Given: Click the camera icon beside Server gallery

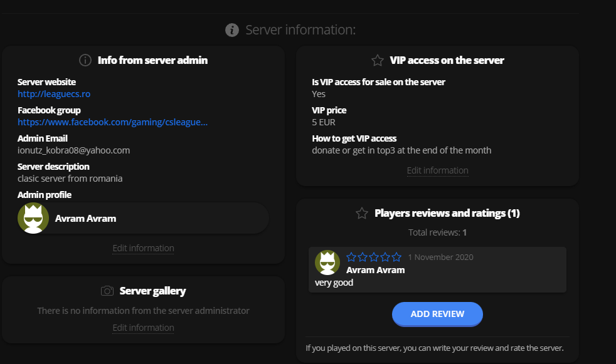Looking at the screenshot, I should tap(107, 291).
